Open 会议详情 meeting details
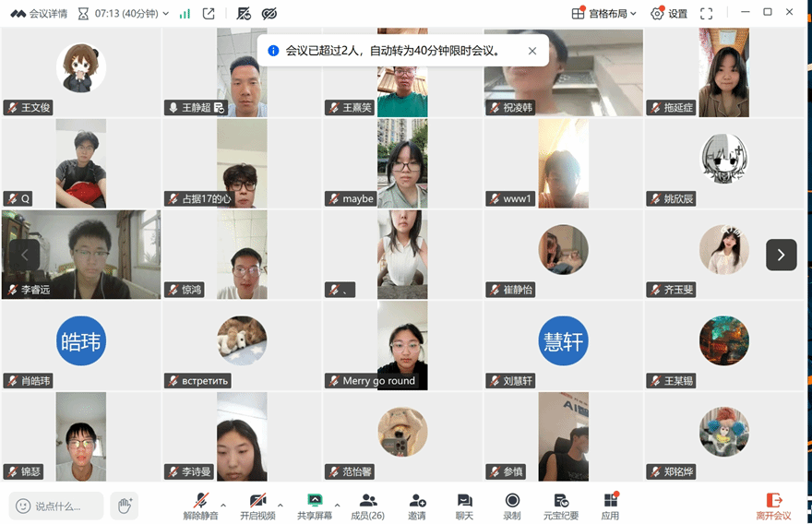The width and height of the screenshot is (812, 524). point(39,14)
